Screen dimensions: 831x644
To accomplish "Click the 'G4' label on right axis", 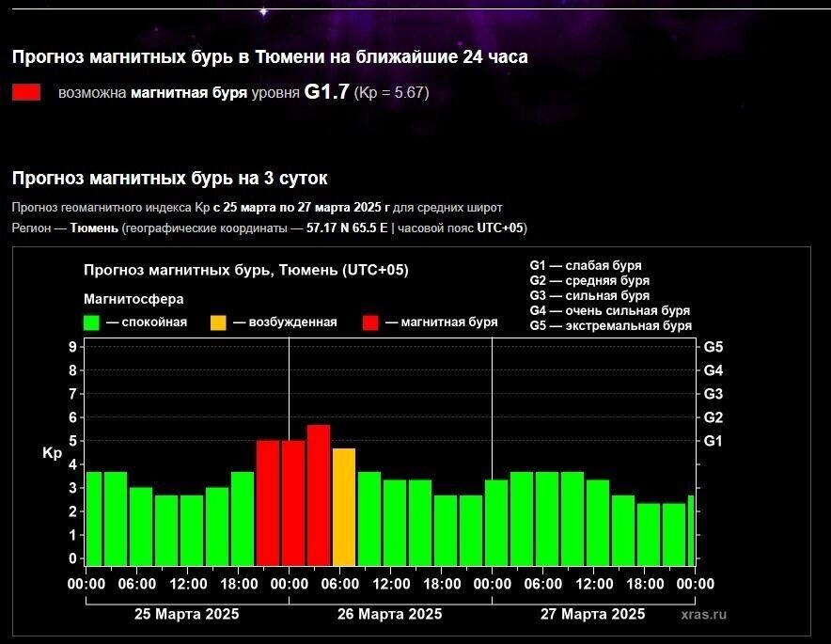I will 713,370.
